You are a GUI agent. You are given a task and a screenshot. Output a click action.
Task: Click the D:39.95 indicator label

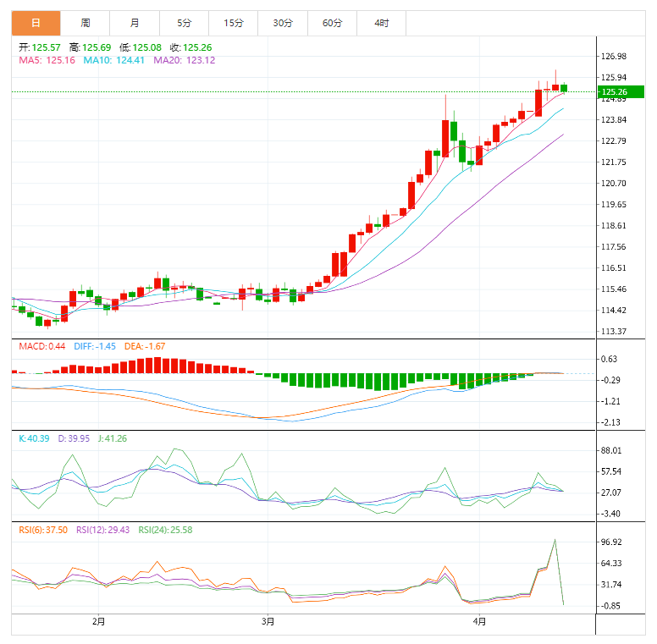[74, 439]
